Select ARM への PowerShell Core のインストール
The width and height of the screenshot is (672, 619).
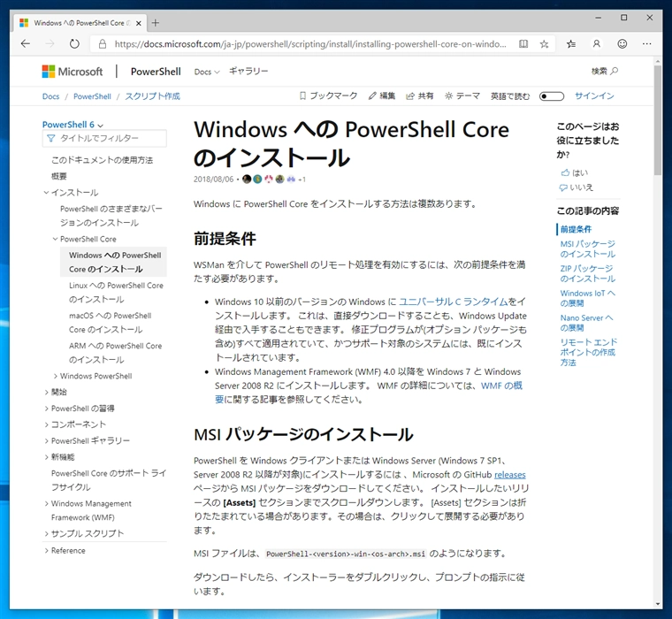pos(116,352)
